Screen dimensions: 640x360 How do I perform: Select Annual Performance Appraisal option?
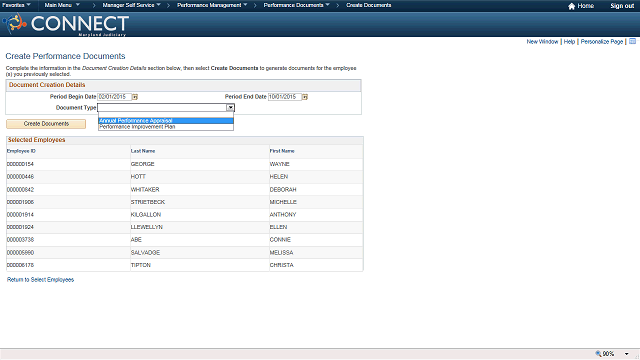pyautogui.click(x=166, y=121)
